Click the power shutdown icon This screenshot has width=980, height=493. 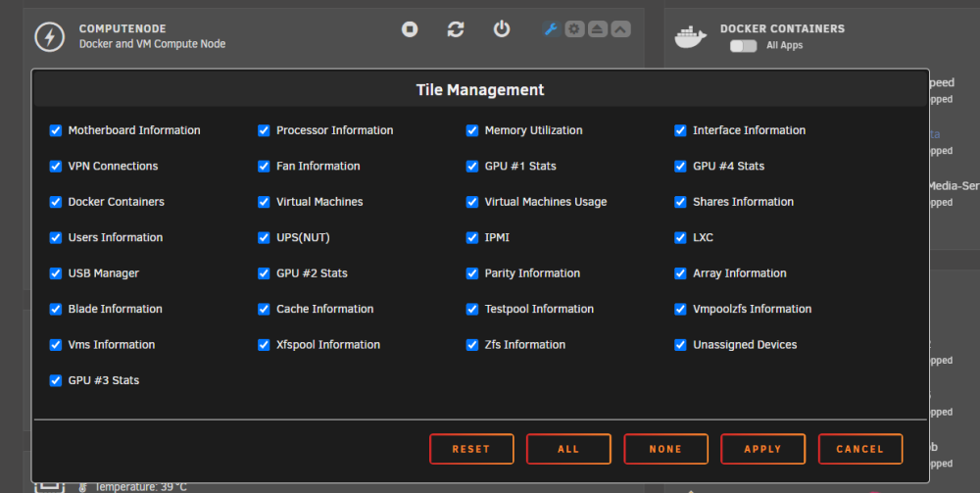pos(501,28)
